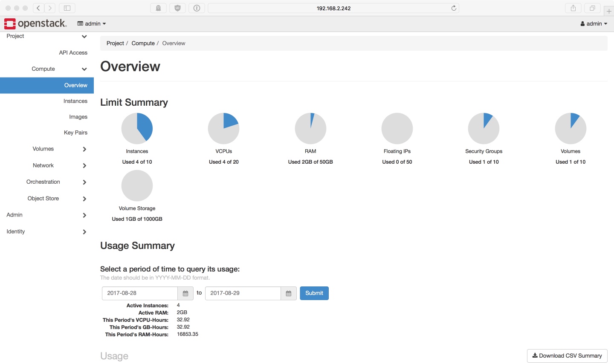This screenshot has width=614, height=364.
Task: Open a new tab with the plus button
Action: click(x=609, y=11)
